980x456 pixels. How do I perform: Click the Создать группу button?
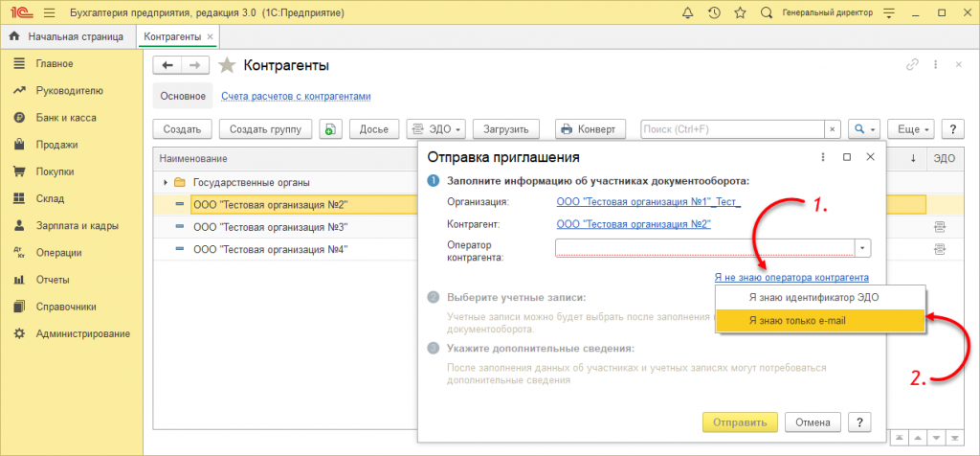tap(266, 129)
